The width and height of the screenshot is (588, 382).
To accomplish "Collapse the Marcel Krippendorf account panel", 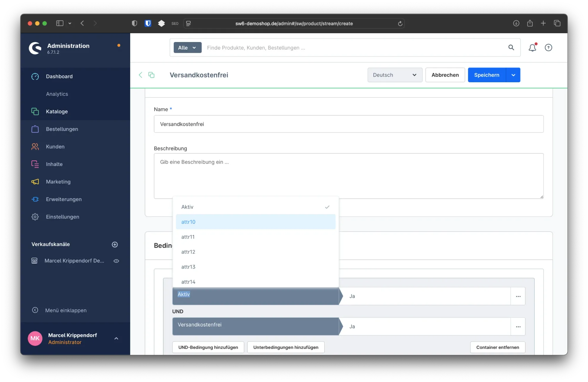I will point(116,338).
